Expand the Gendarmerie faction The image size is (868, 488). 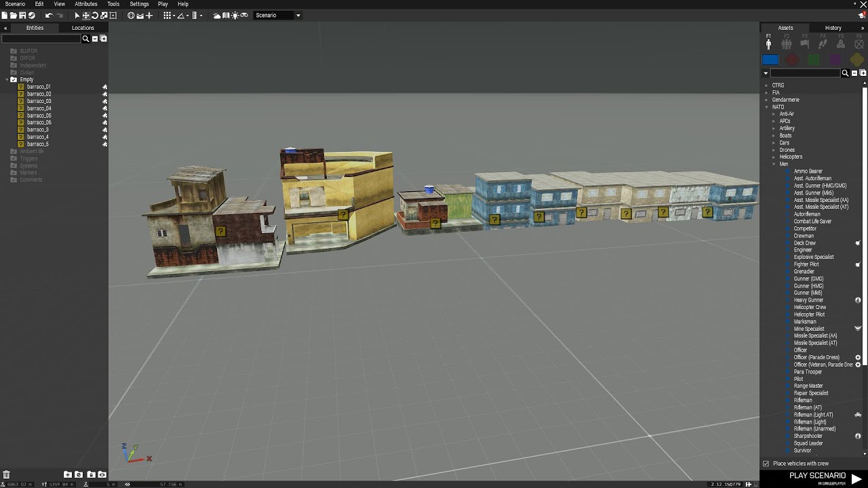(767, 100)
